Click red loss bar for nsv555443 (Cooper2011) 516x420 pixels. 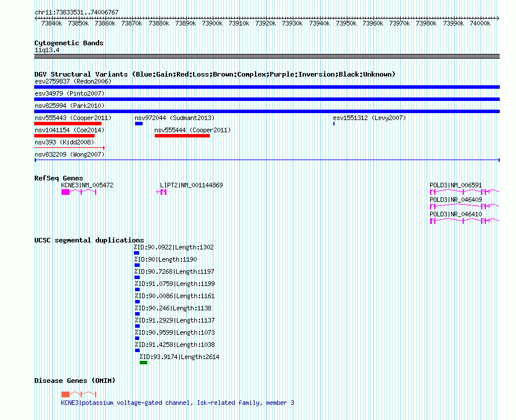[68, 124]
